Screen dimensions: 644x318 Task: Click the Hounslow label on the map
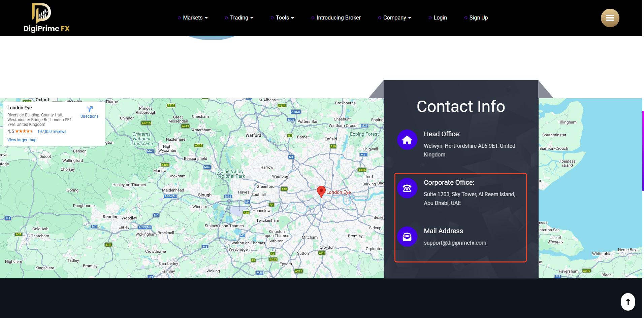pos(261,211)
